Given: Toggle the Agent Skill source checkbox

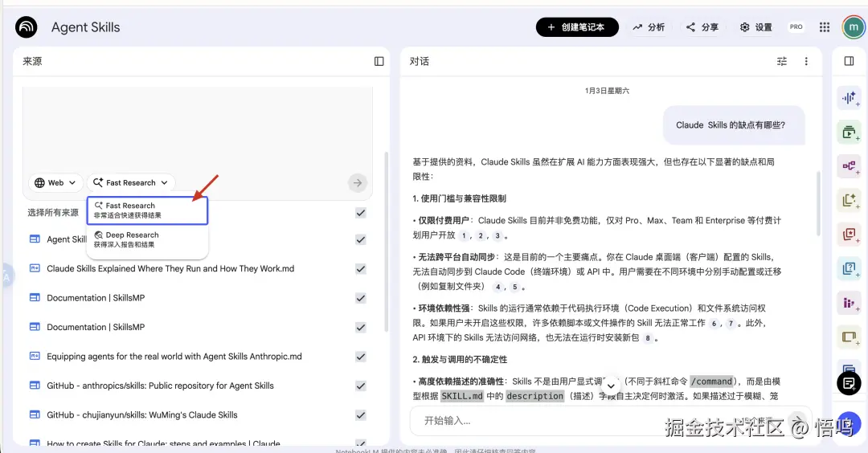Looking at the screenshot, I should 360,239.
